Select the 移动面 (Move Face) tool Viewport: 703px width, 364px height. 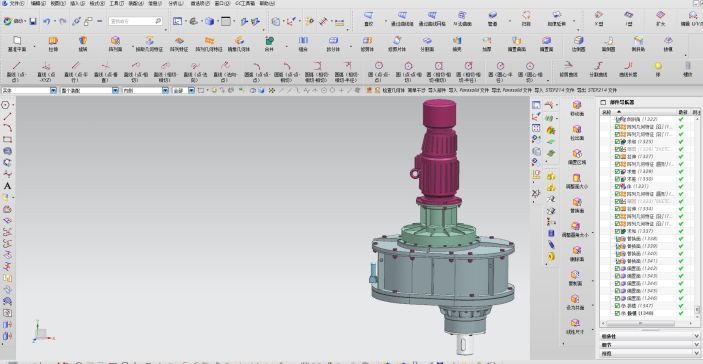pos(577,108)
